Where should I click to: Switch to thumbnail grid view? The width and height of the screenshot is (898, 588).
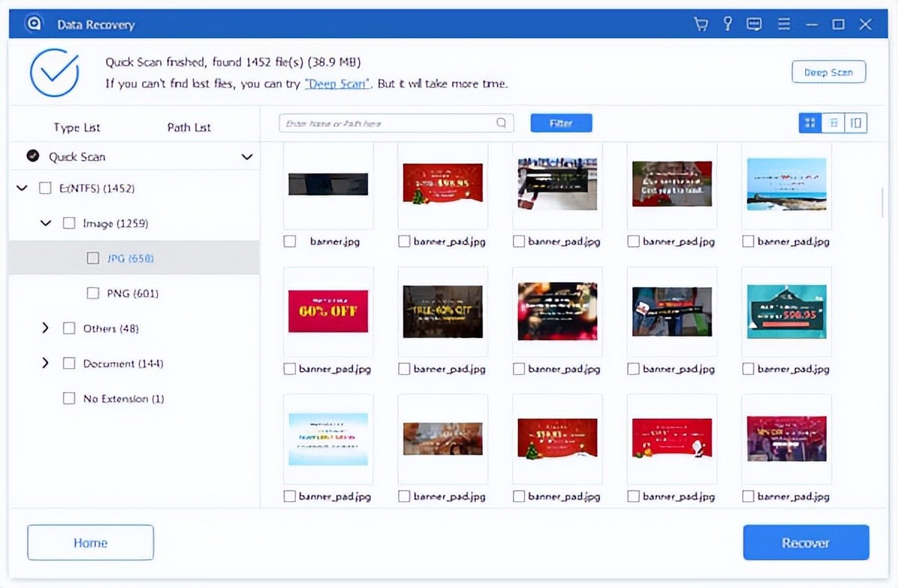coord(810,123)
